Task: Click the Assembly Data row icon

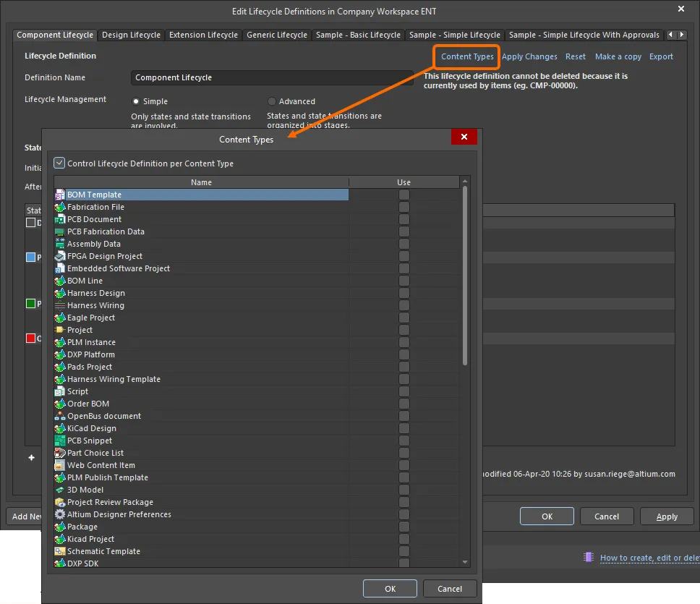Action: click(x=60, y=244)
